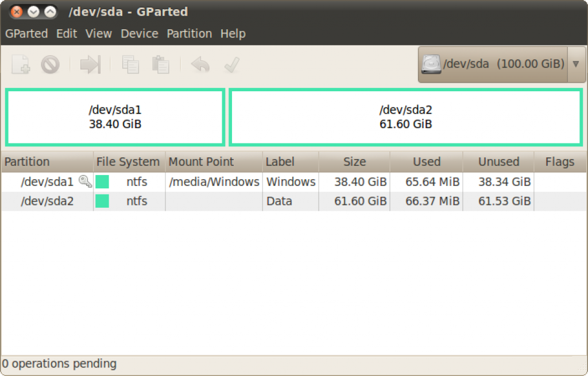This screenshot has height=376, width=588.
Task: Click the File System column header
Action: click(x=128, y=162)
